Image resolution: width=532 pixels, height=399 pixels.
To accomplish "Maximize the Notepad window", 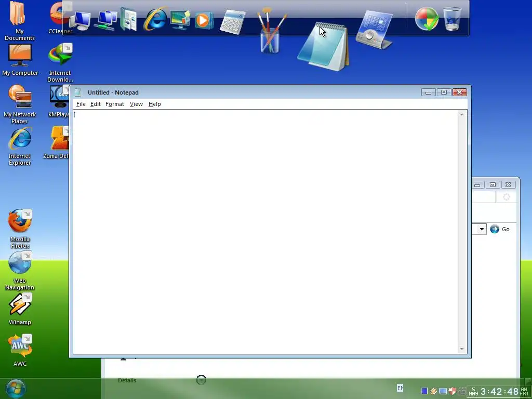I will click(x=444, y=92).
